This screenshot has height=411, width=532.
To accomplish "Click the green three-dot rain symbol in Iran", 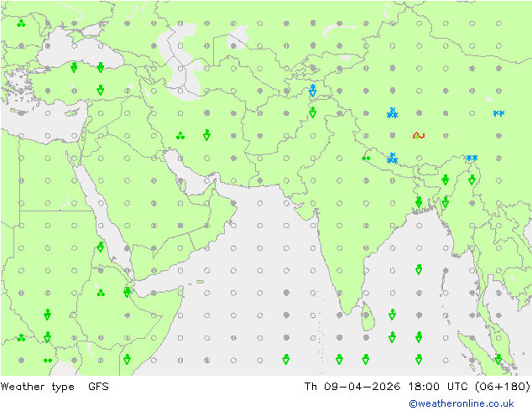I will coord(180,136).
